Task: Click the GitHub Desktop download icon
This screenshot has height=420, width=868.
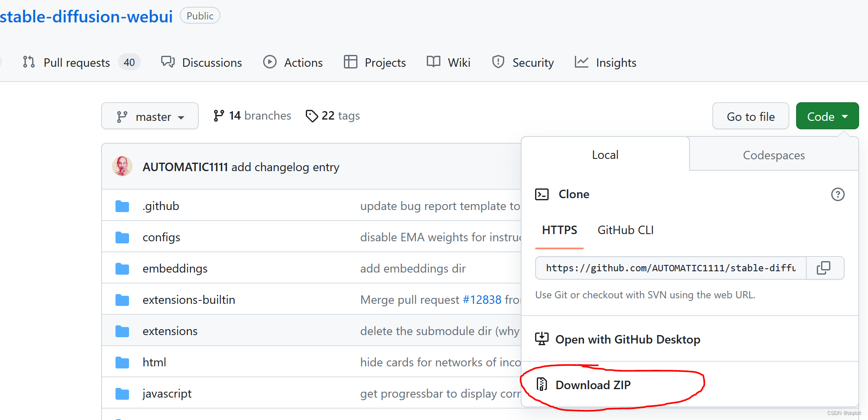Action: tap(542, 338)
